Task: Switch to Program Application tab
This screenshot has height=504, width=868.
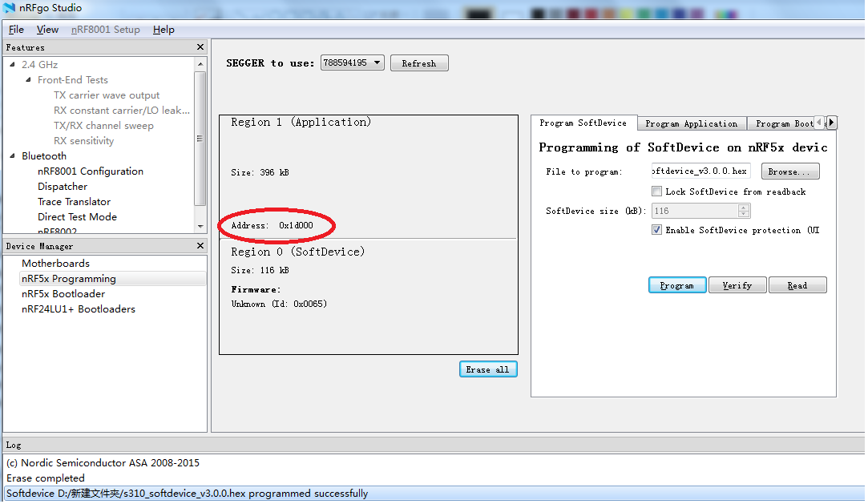Action: tap(692, 123)
